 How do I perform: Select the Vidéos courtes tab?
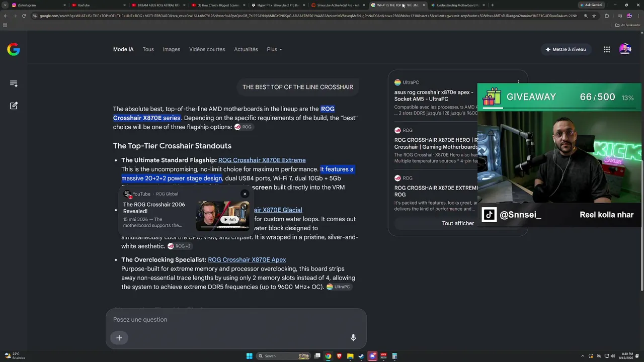point(207,49)
